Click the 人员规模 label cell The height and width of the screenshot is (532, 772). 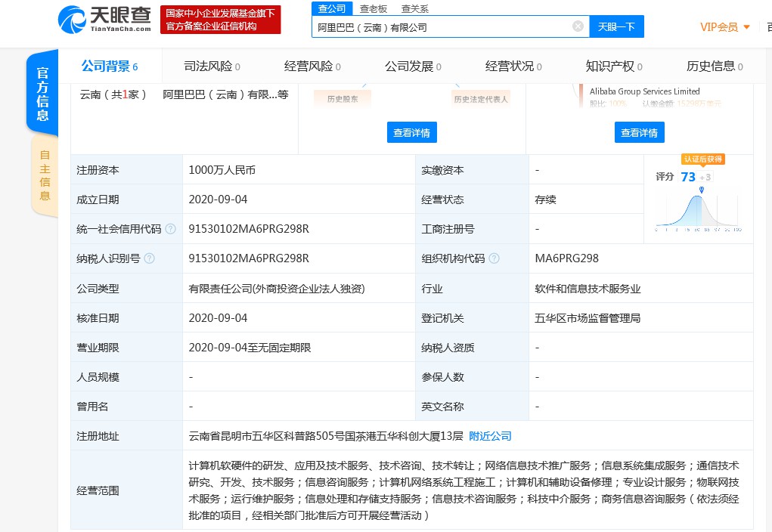point(126,378)
